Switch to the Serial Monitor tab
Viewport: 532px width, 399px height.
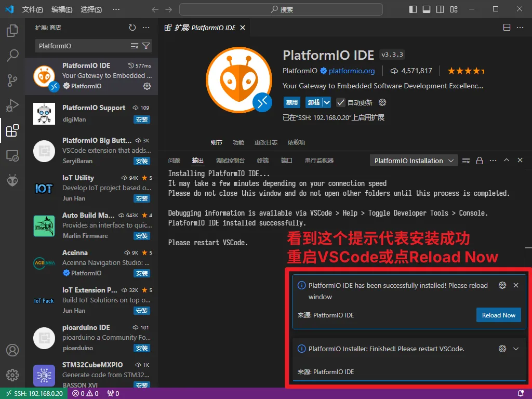pos(320,161)
